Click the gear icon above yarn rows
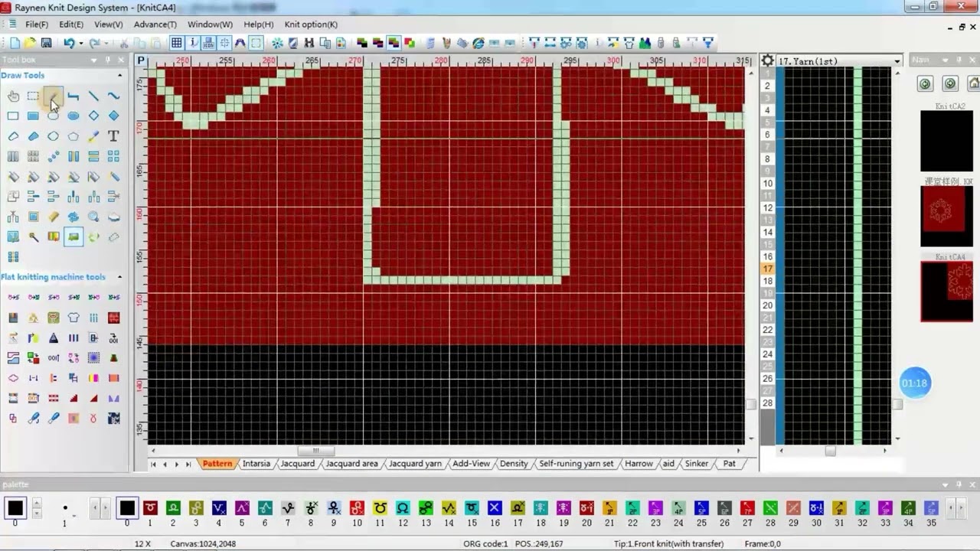980x551 pixels. tap(768, 60)
